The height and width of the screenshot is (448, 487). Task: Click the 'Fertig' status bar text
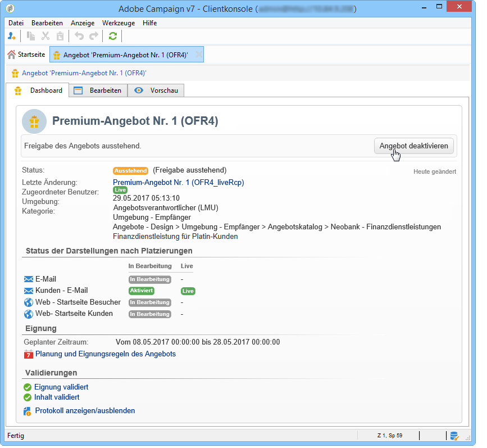(16, 436)
